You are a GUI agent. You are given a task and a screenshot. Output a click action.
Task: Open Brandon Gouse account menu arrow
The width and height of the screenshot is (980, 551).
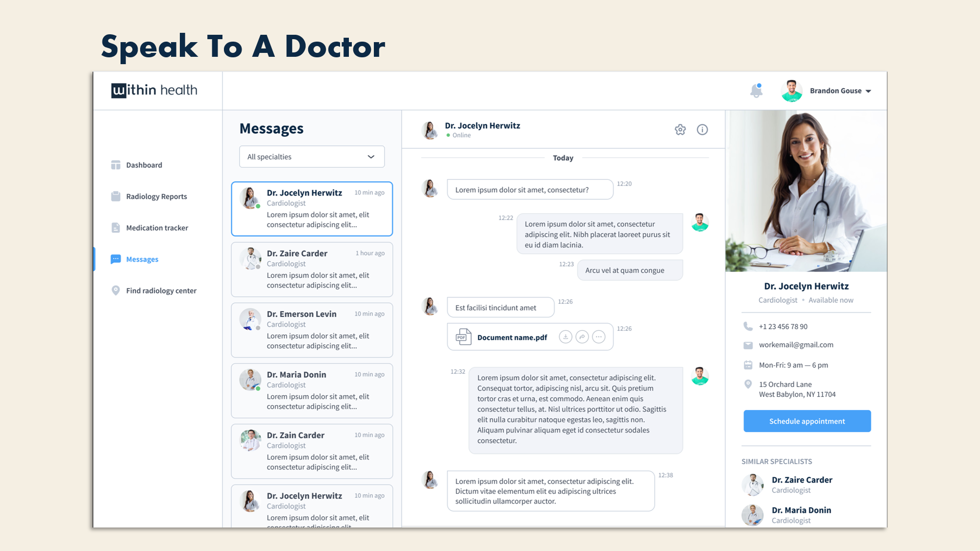click(x=868, y=91)
